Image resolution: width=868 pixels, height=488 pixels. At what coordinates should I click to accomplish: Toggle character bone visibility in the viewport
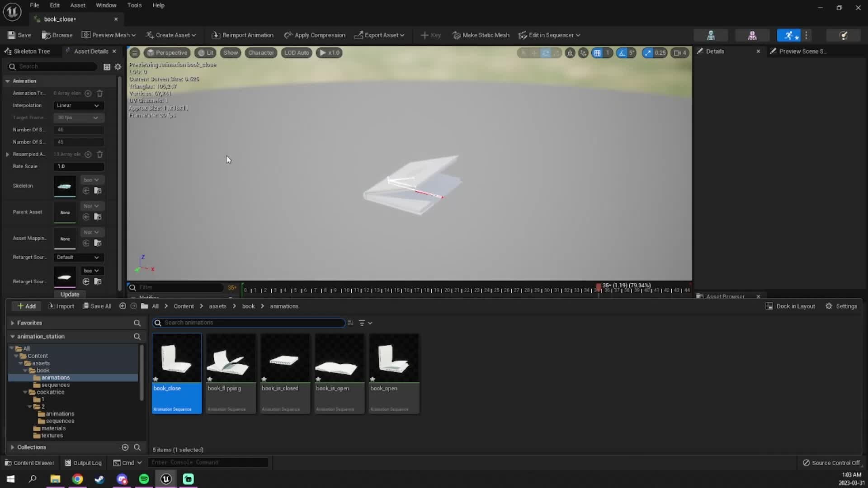(261, 53)
